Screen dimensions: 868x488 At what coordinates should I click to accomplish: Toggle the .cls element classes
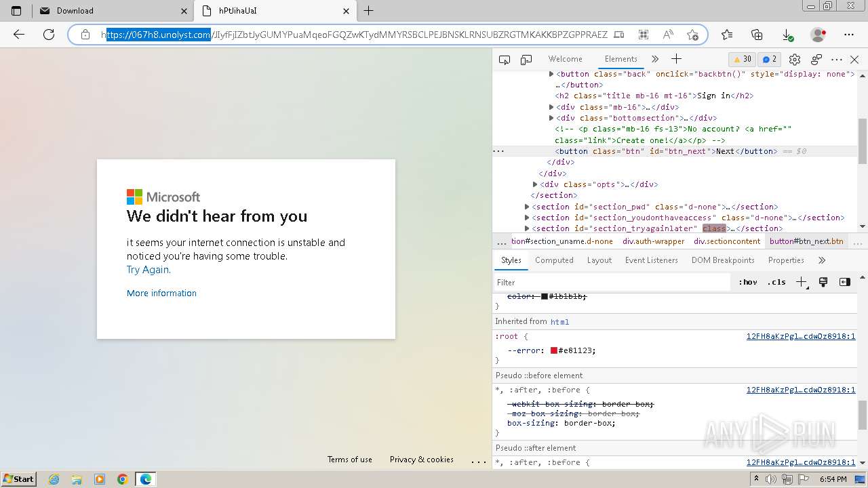click(776, 283)
